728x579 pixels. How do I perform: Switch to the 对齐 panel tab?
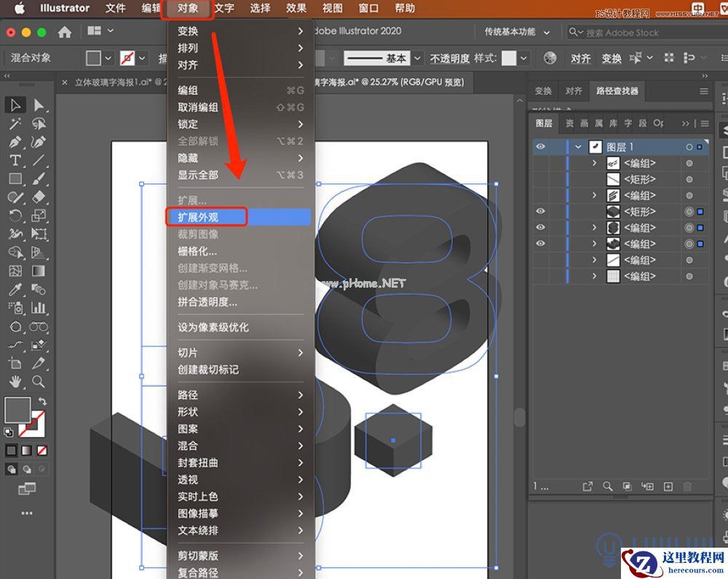574,91
